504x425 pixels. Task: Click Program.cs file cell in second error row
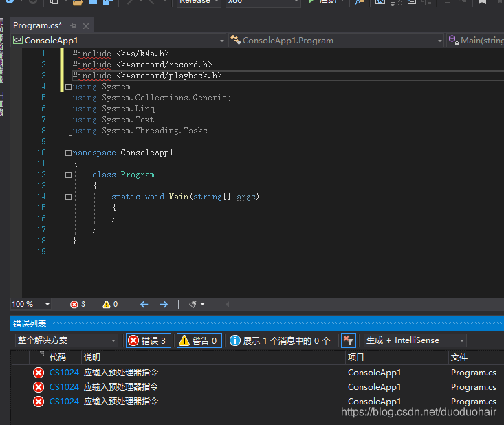(474, 387)
